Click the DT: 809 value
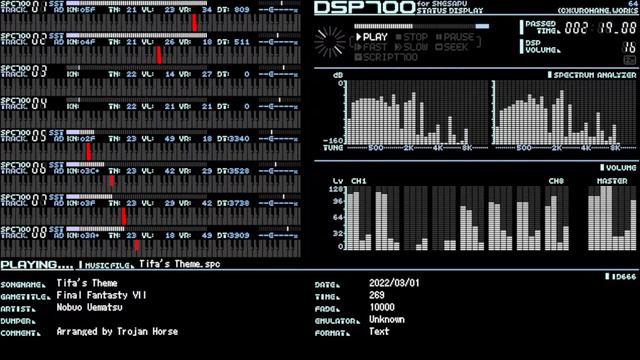The image size is (640, 360). pyautogui.click(x=233, y=10)
